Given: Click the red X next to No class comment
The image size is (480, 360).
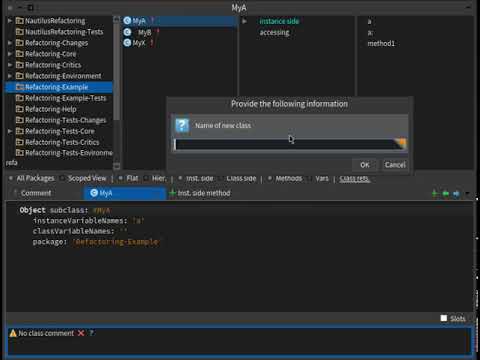Looking at the screenshot, I should click(x=81, y=333).
